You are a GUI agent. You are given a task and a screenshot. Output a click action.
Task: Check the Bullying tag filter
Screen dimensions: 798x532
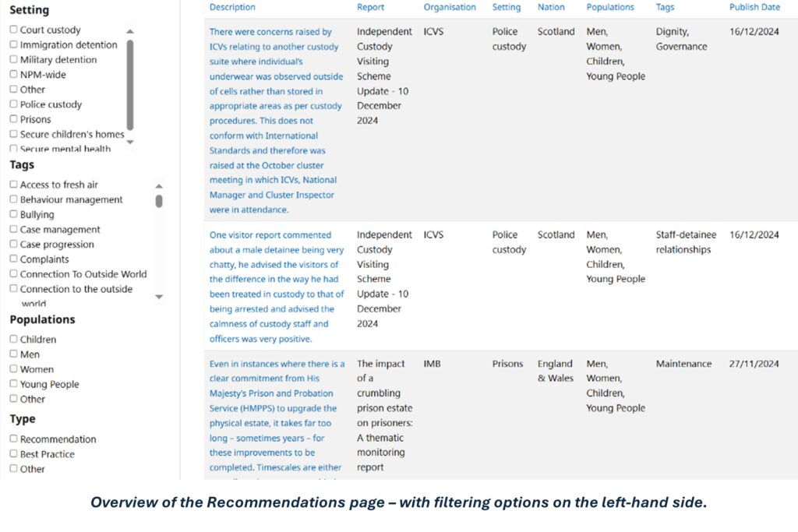click(14, 214)
